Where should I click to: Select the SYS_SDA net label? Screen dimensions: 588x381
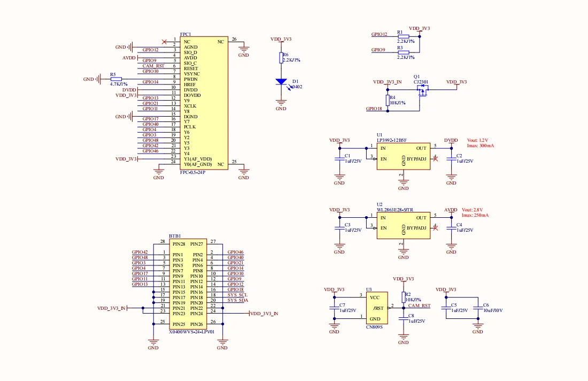(238, 300)
